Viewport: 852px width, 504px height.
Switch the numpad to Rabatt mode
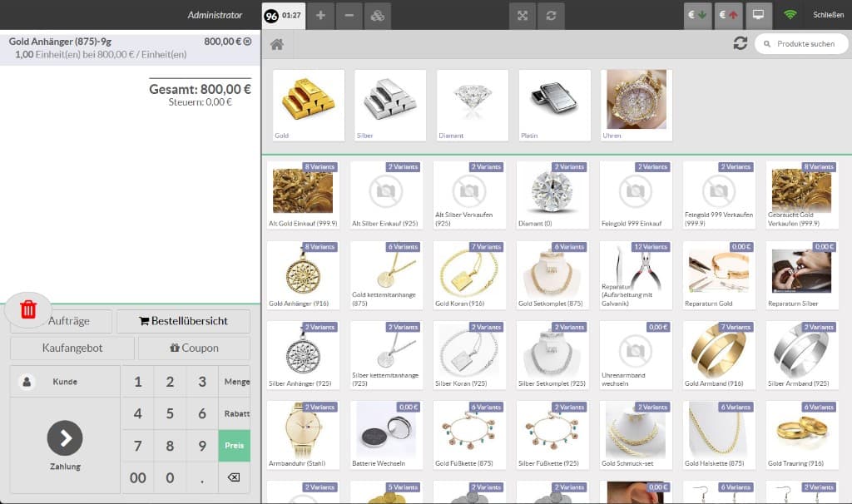pos(235,413)
